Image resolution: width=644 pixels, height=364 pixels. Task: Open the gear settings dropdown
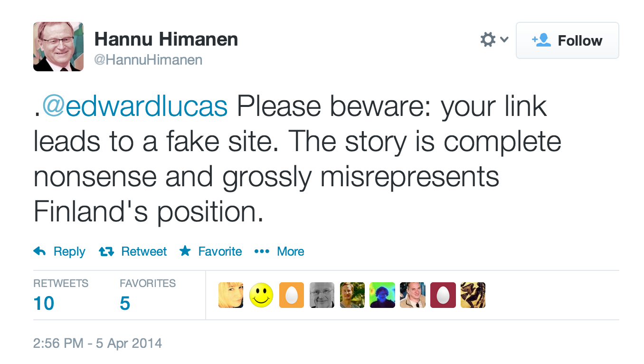pyautogui.click(x=494, y=39)
